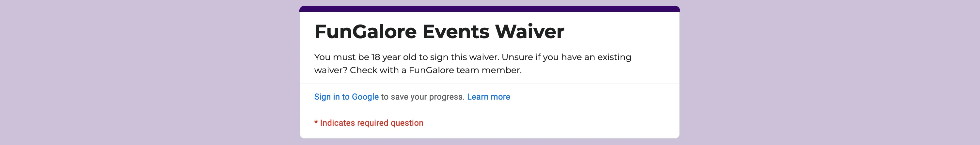980x145 pixels.
Task: Select the word Waiver in the title
Action: [x=529, y=32]
